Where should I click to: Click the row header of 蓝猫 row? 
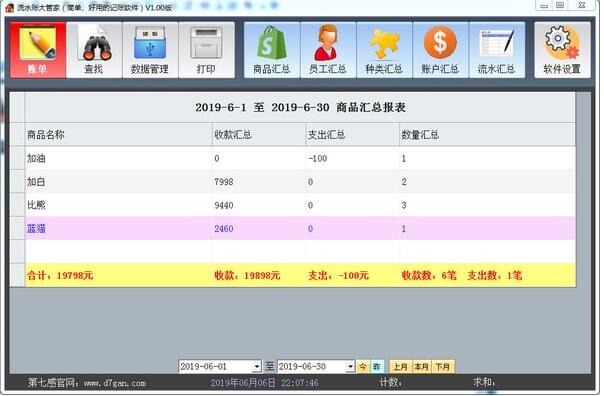[18, 228]
